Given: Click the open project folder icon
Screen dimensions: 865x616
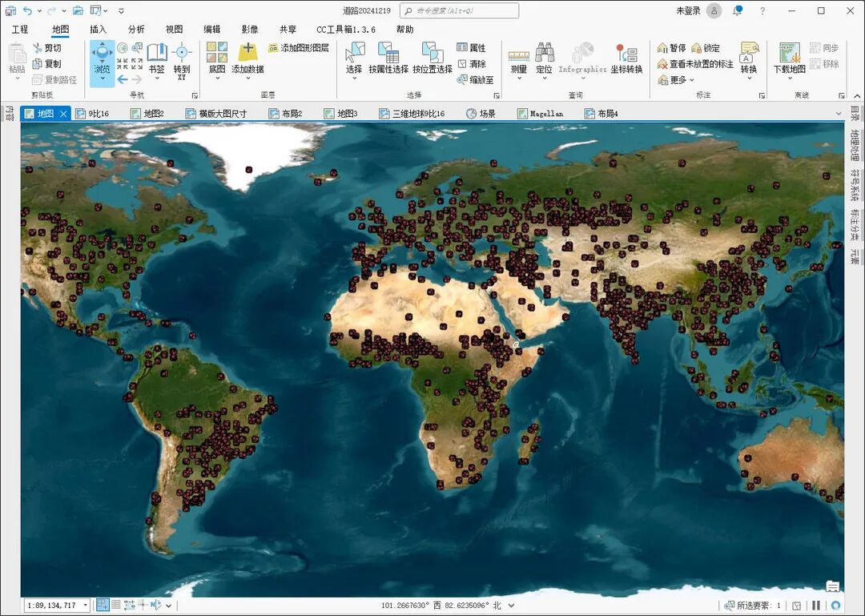Looking at the screenshot, I should [78, 10].
